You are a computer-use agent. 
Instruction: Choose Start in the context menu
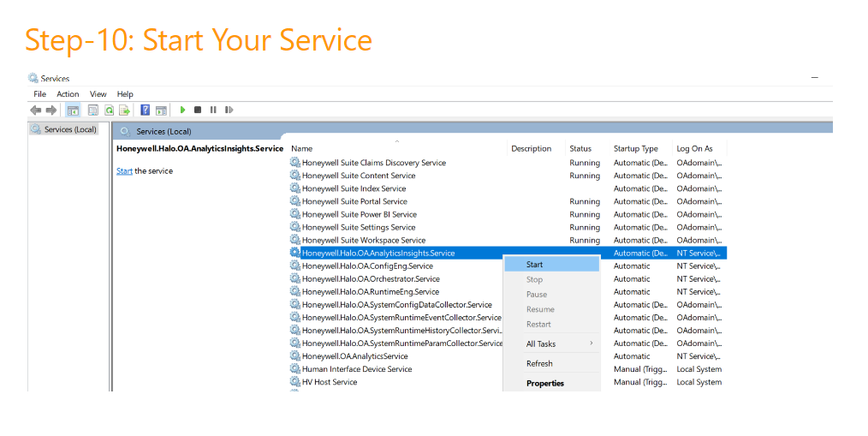pyautogui.click(x=535, y=265)
